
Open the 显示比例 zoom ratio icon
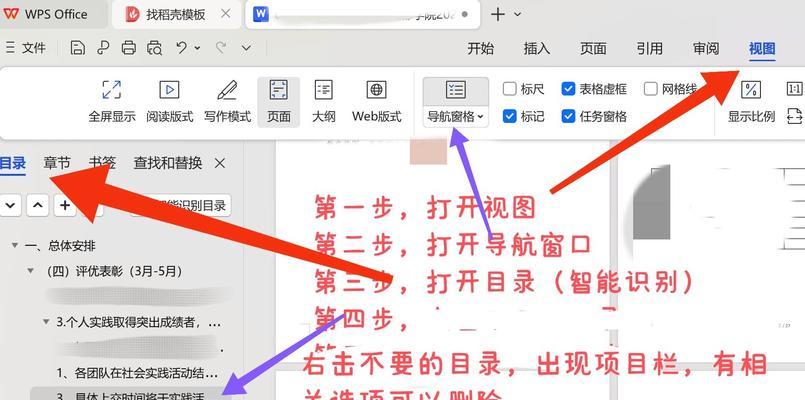750,90
